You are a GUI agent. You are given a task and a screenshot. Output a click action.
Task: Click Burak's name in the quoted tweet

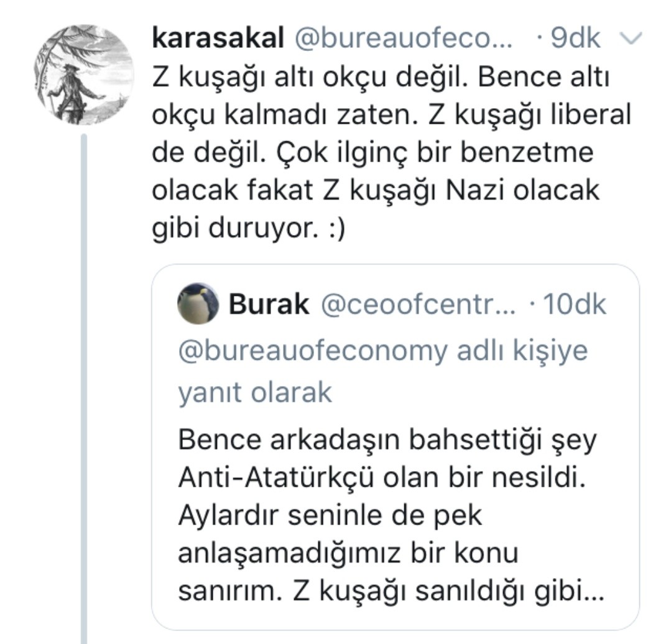(269, 304)
